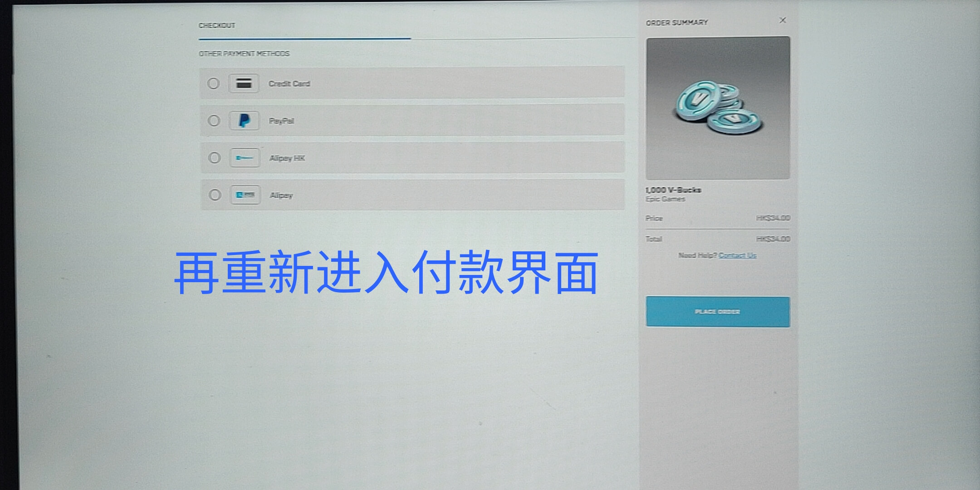Click the Credit Card text label
980x490 pixels.
click(x=289, y=84)
